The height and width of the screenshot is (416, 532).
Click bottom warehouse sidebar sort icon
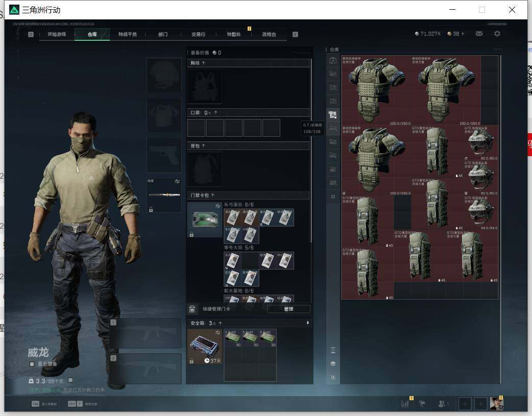pos(333,377)
